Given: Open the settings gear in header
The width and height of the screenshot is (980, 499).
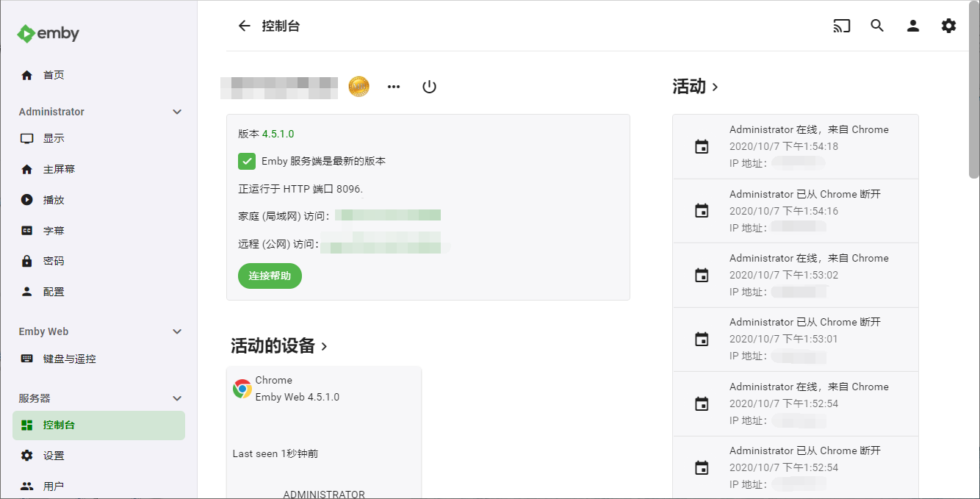Looking at the screenshot, I should 949,26.
